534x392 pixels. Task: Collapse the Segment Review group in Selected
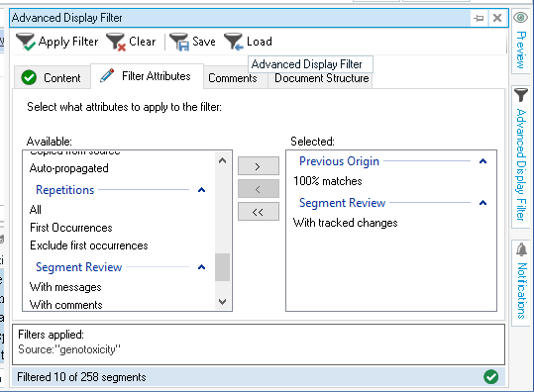pyautogui.click(x=482, y=203)
